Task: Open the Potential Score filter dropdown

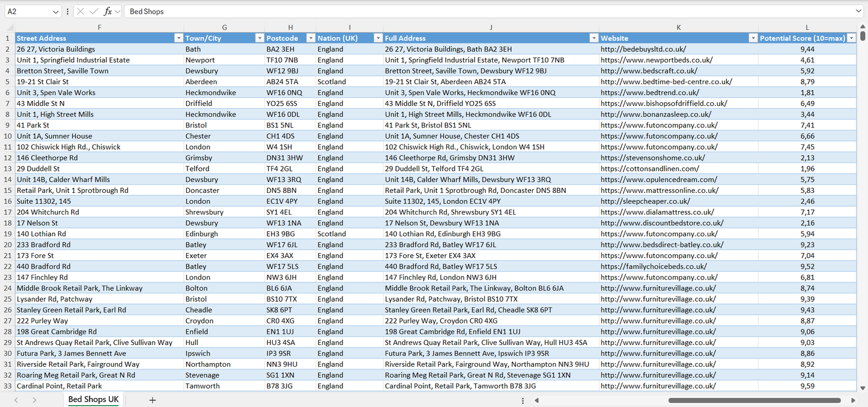Action: (x=852, y=38)
